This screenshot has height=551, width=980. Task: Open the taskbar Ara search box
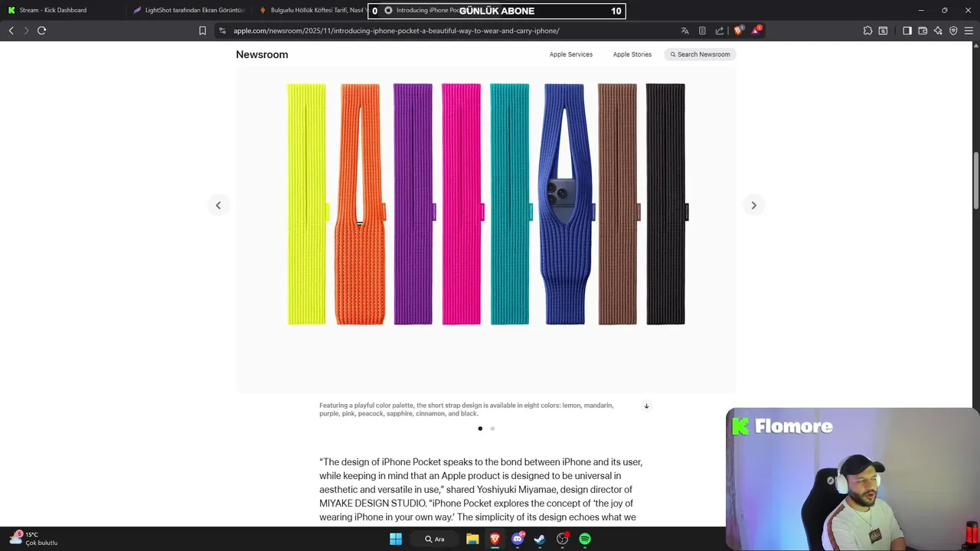435,539
